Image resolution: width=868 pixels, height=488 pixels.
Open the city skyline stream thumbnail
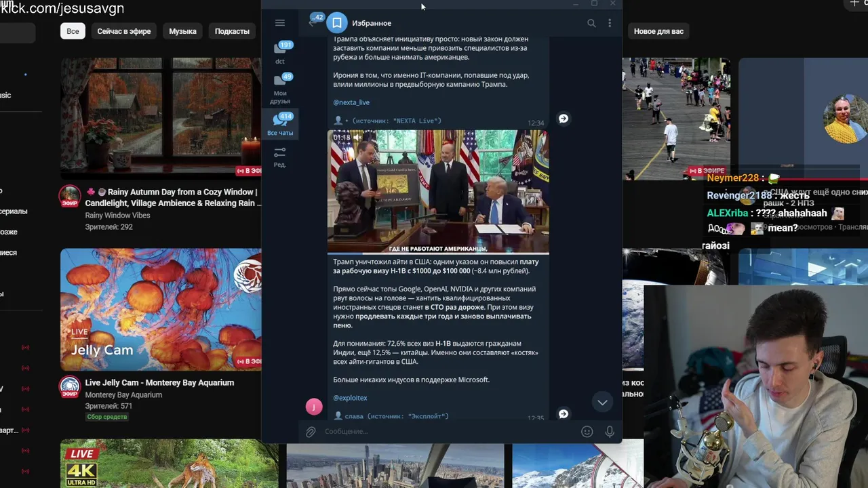[395, 466]
